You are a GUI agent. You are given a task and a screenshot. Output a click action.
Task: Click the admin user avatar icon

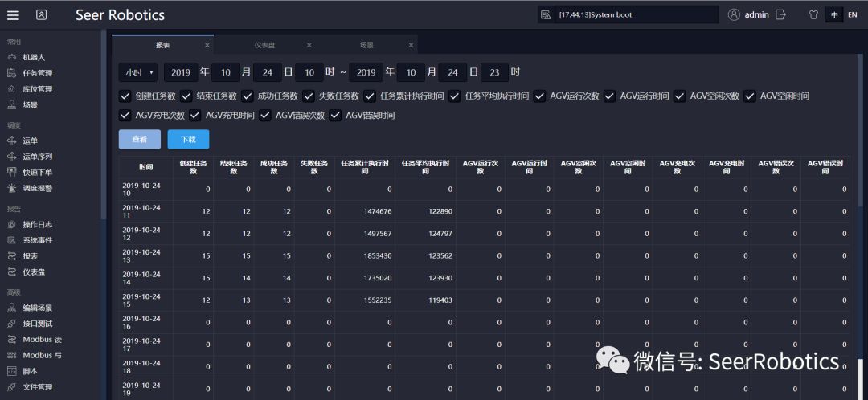[734, 14]
